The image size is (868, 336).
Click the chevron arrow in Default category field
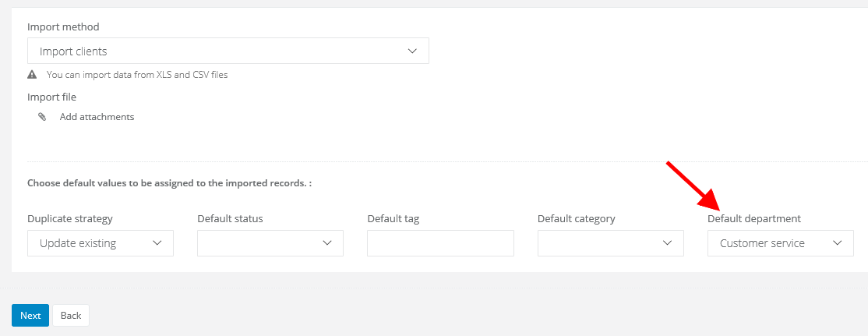667,243
